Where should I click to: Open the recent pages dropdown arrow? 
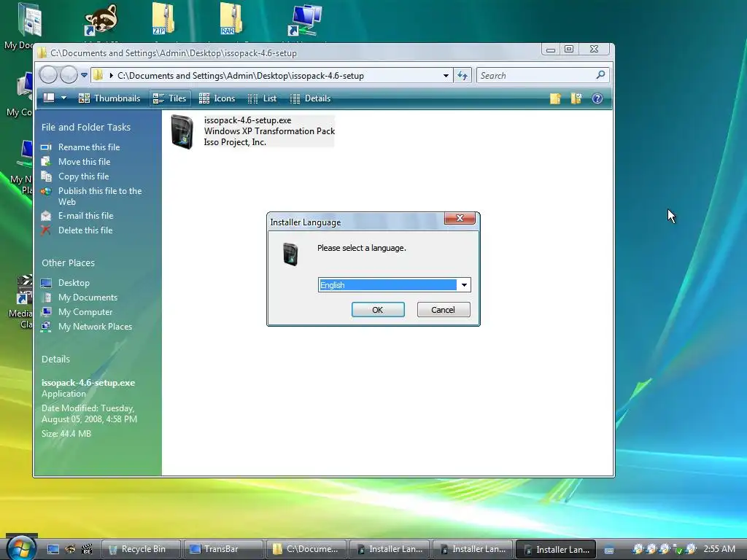85,75
